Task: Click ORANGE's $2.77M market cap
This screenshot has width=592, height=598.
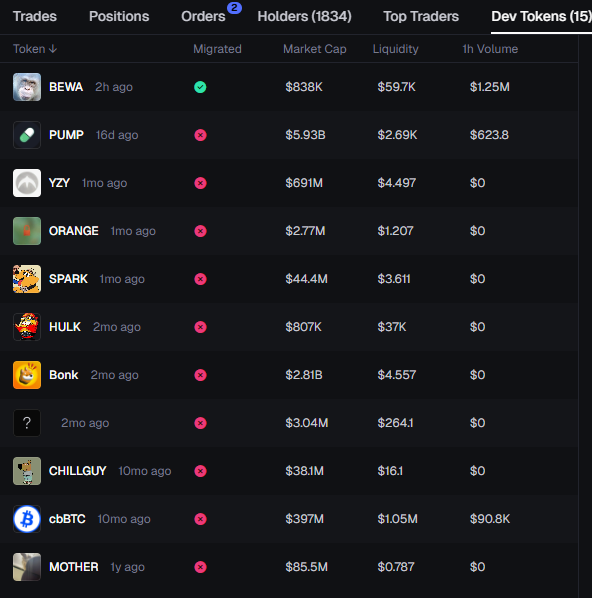Action: 306,231
